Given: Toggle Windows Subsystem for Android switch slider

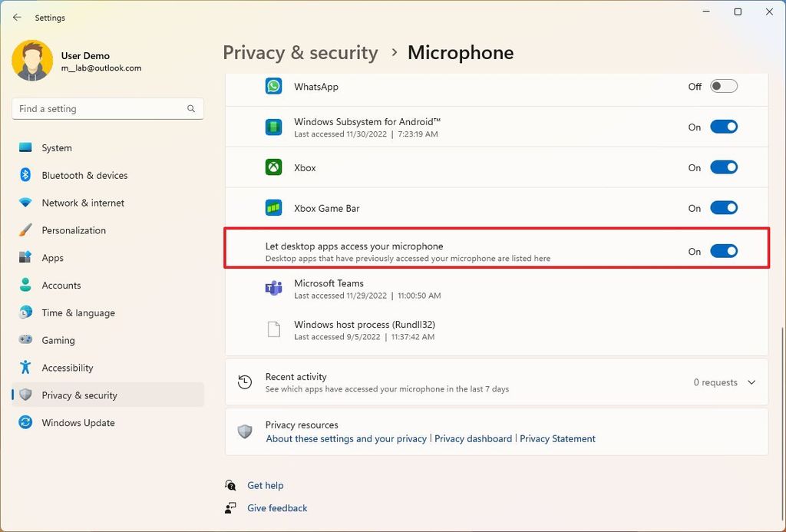Looking at the screenshot, I should coord(722,127).
